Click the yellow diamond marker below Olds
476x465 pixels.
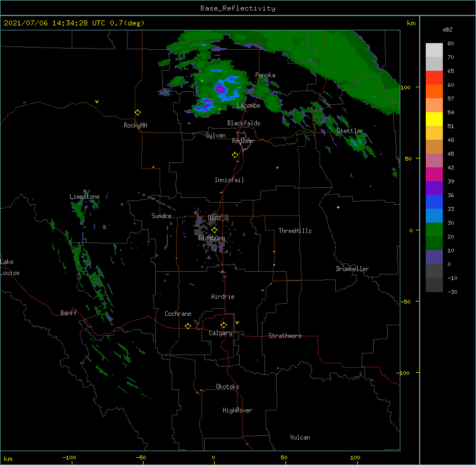coord(214,230)
